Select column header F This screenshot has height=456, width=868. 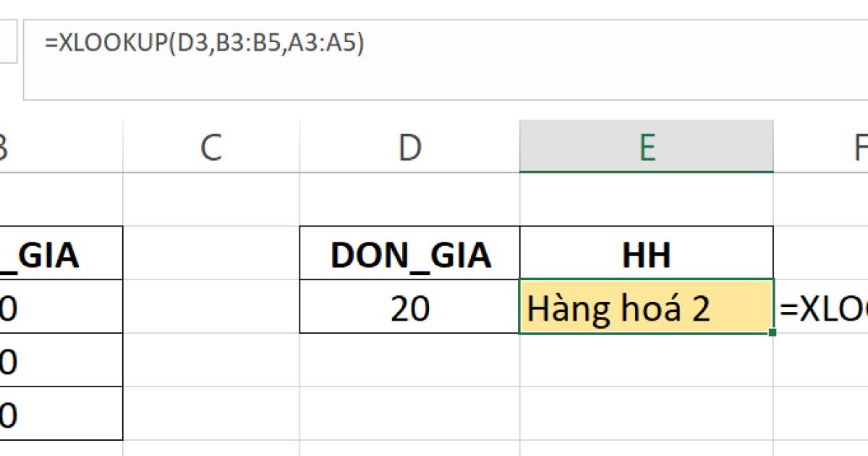pyautogui.click(x=857, y=147)
